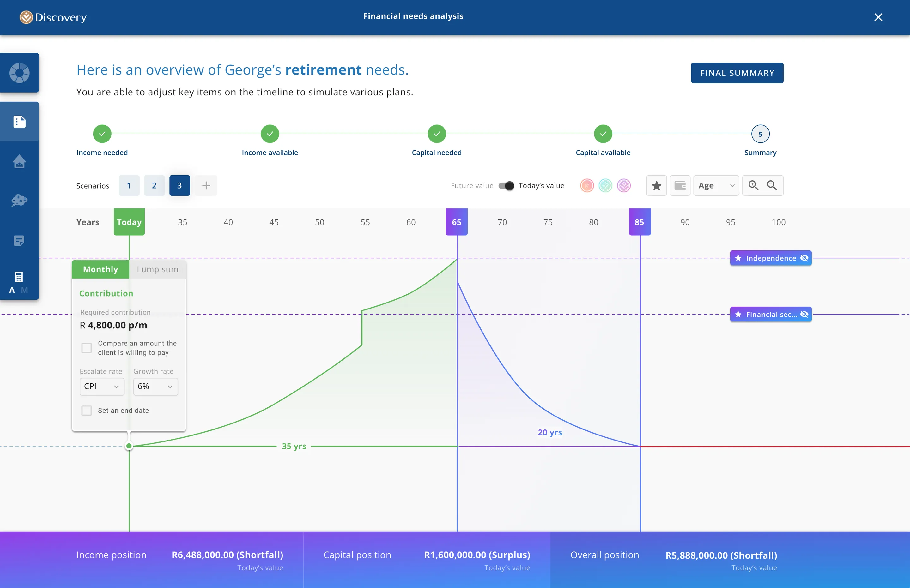Open step 5 Summary
The width and height of the screenshot is (910, 588).
click(760, 134)
